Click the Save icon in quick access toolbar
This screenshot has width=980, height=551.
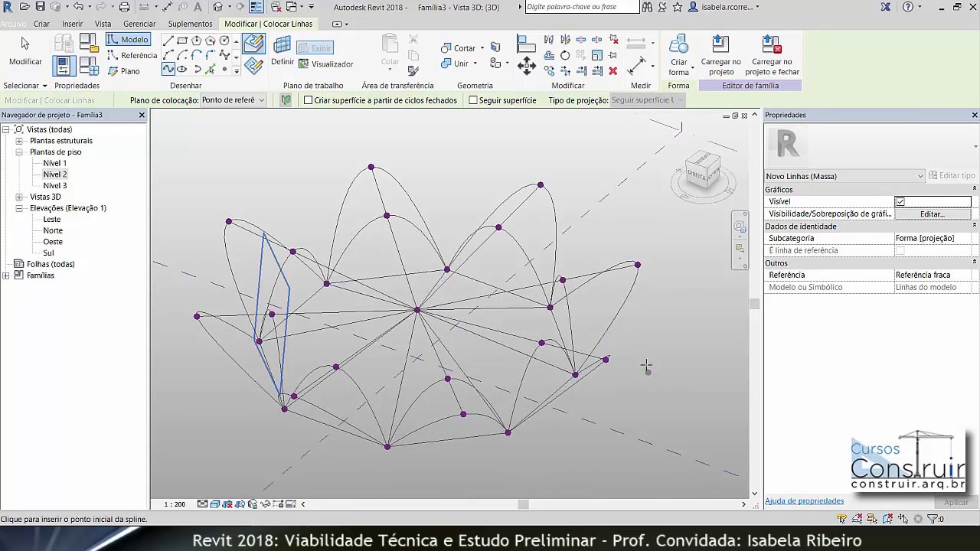[40, 7]
